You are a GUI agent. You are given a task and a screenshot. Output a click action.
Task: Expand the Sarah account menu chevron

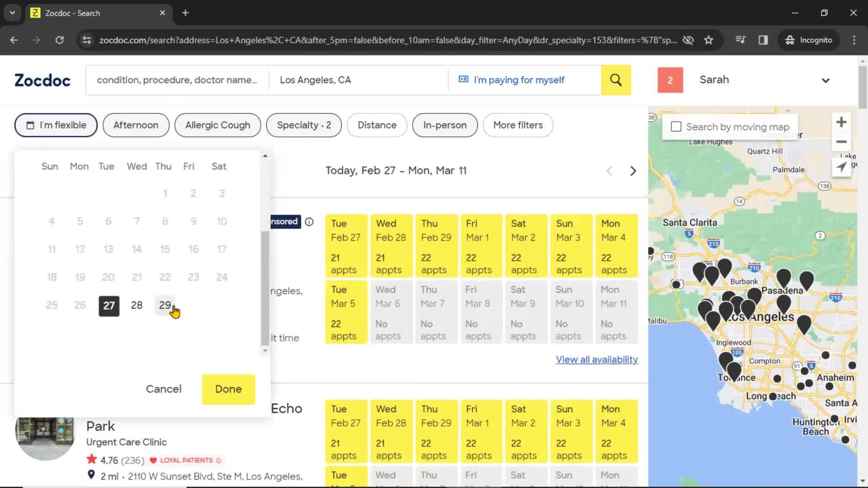826,80
